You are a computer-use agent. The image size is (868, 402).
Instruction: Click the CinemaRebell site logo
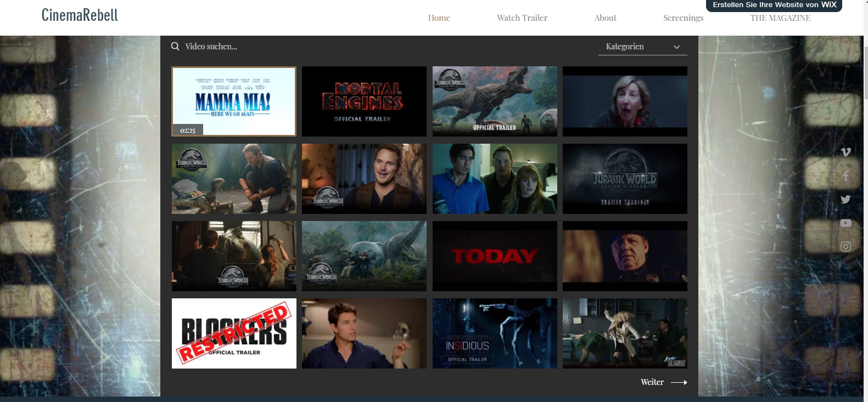coord(80,15)
